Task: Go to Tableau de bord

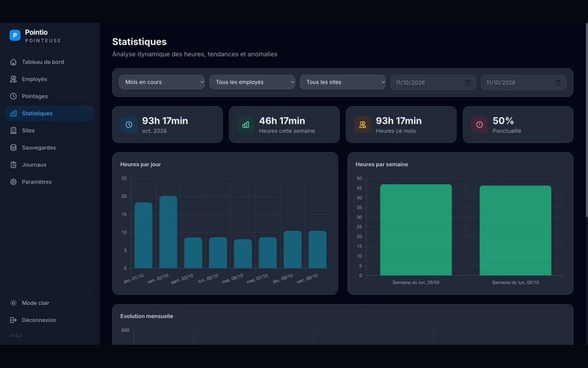Action: (x=50, y=62)
